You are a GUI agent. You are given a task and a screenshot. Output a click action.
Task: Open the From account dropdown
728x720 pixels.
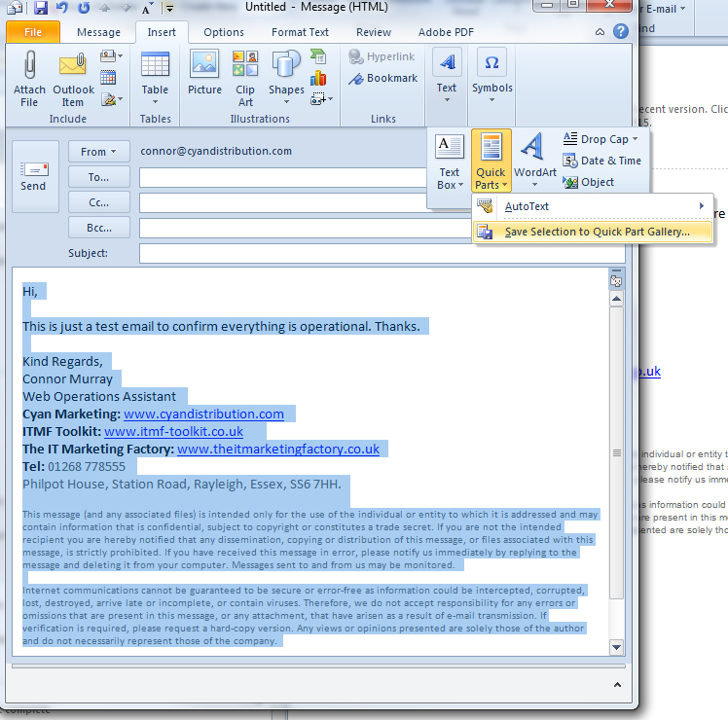pyautogui.click(x=98, y=152)
